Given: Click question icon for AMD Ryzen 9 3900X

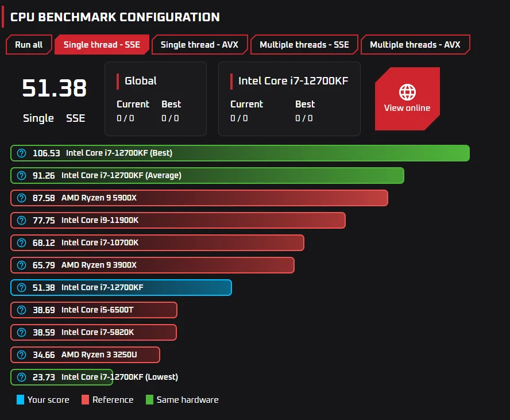Looking at the screenshot, I should tap(21, 265).
